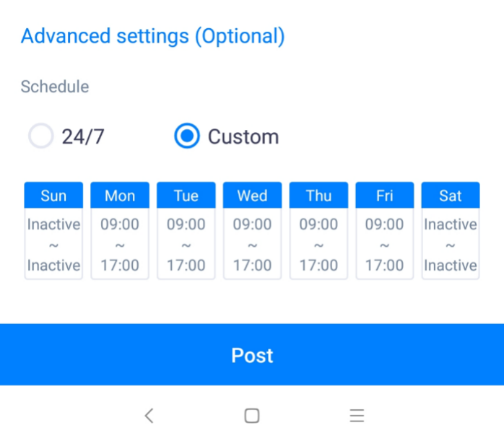This screenshot has height=446, width=504.
Task: Set Saturday's Inactive end time
Action: click(x=451, y=266)
